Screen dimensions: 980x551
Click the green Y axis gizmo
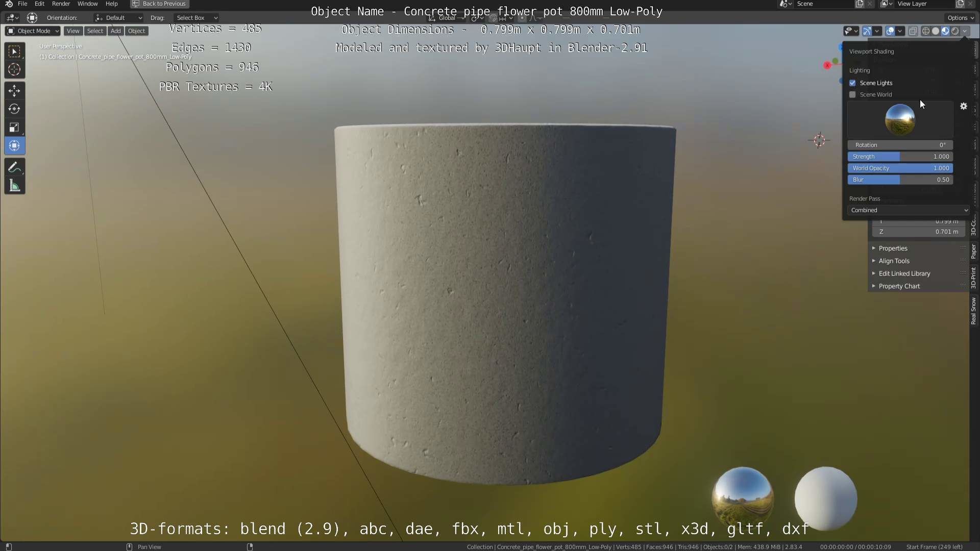tap(835, 61)
